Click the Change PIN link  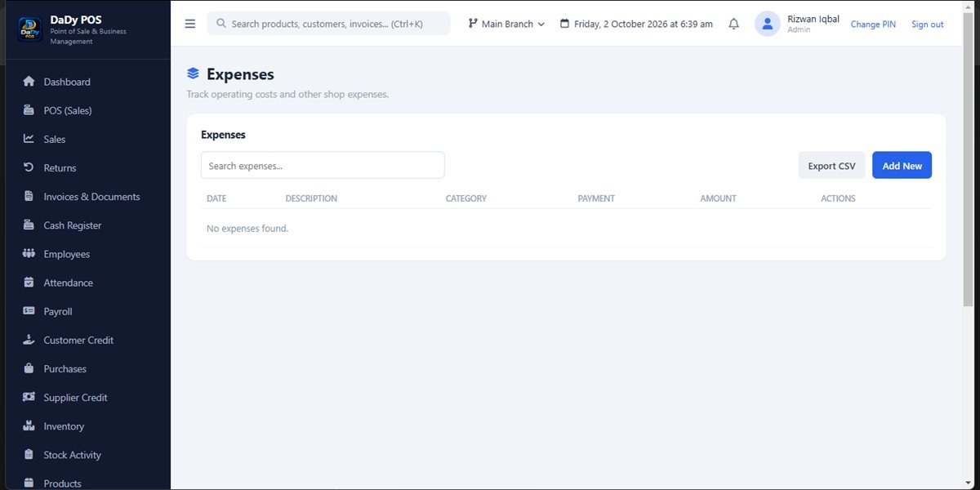click(873, 24)
